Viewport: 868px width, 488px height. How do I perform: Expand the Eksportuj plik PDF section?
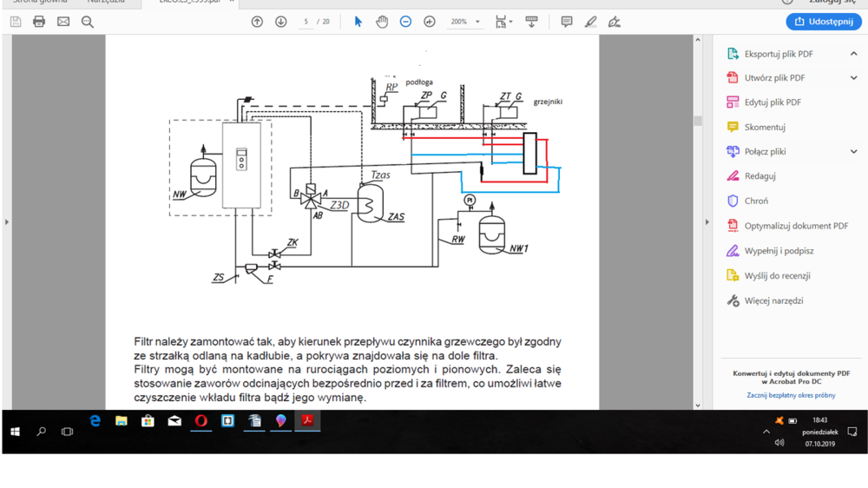853,54
